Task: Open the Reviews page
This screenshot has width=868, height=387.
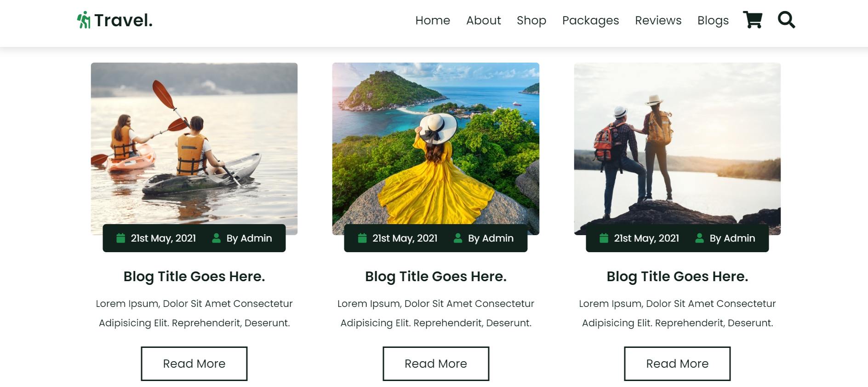Action: tap(658, 20)
